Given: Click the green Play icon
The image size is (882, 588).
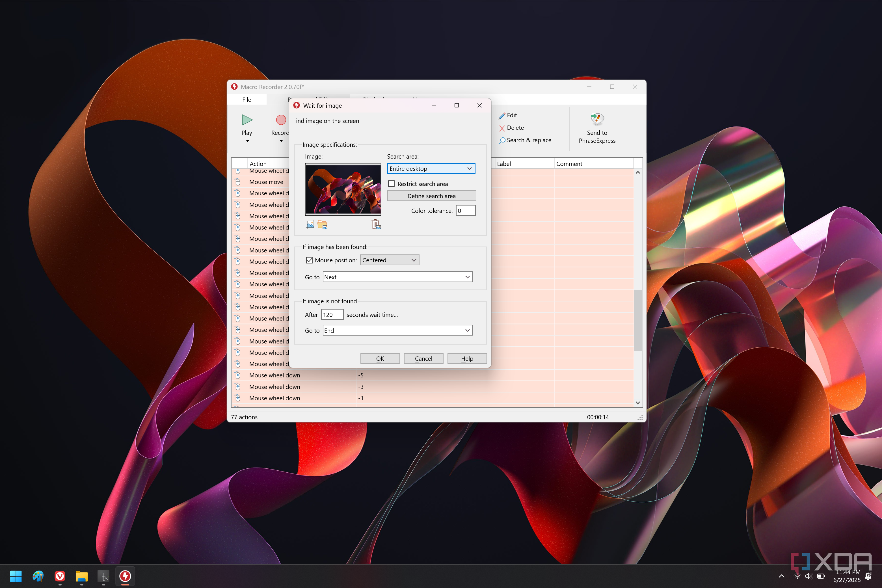Looking at the screenshot, I should tap(247, 120).
